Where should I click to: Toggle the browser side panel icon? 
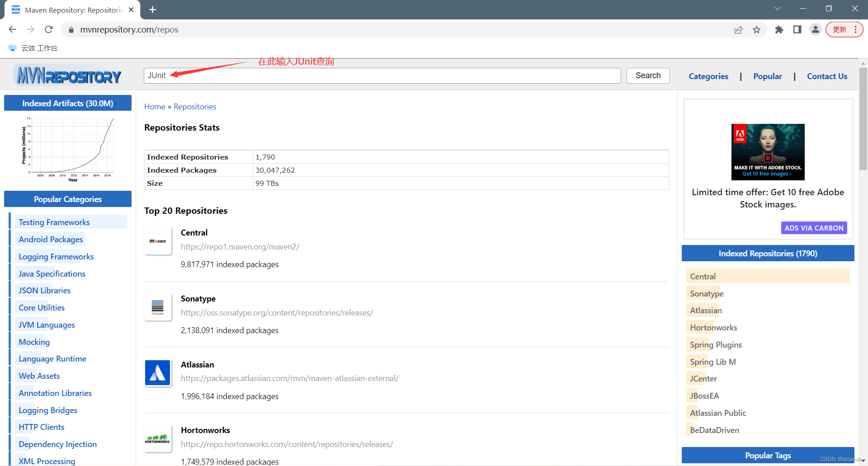pos(797,30)
